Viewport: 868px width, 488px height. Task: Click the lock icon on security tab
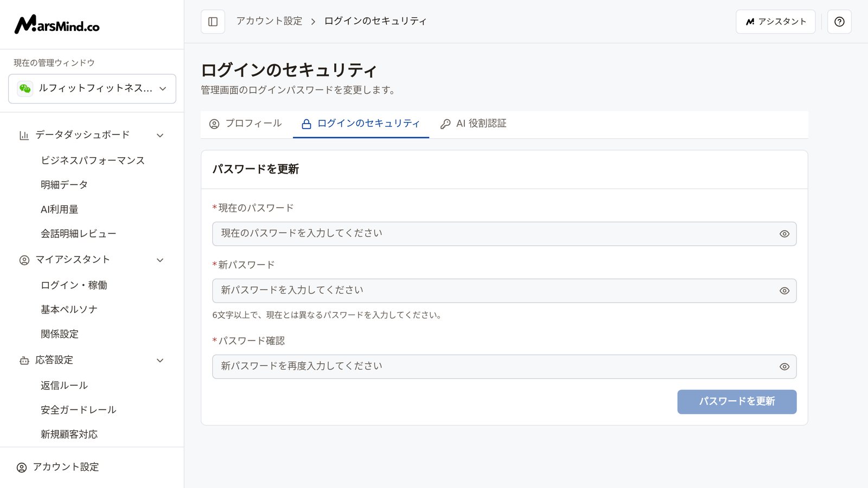click(x=307, y=124)
